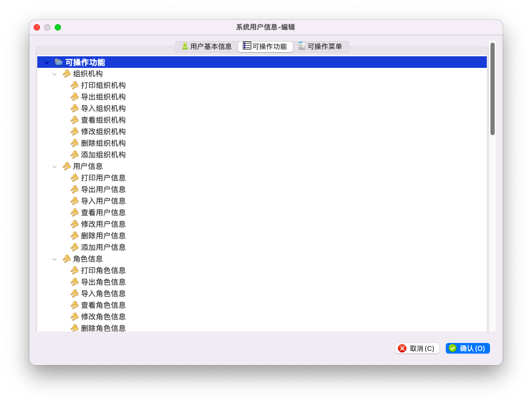Click the key icon beside 角色信息

66,259
